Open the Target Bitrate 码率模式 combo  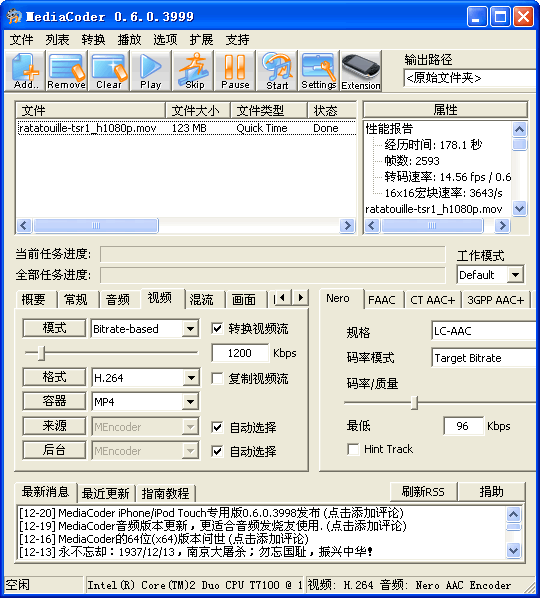click(x=485, y=358)
